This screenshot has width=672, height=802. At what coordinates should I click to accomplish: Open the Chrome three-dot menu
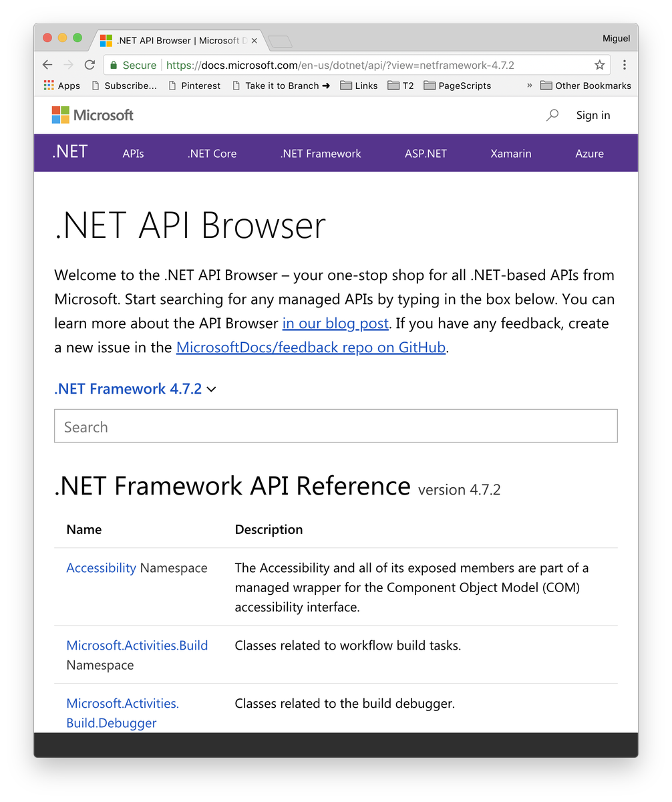[x=624, y=65]
